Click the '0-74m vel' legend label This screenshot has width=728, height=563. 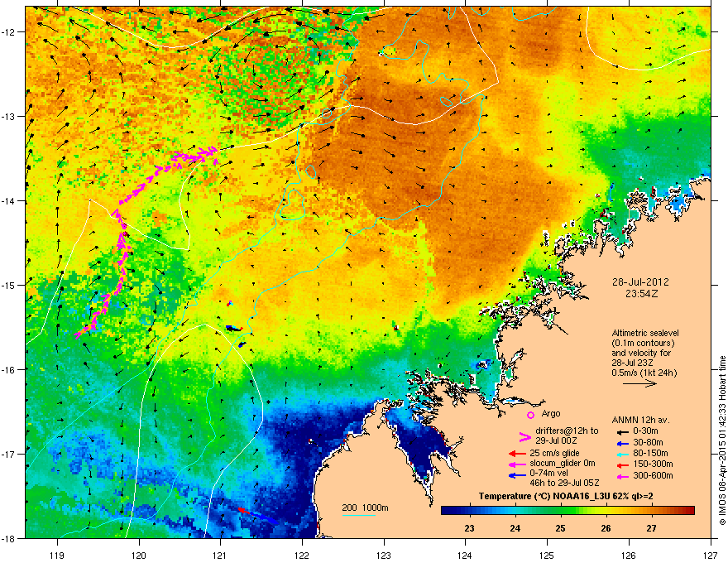coord(548,474)
